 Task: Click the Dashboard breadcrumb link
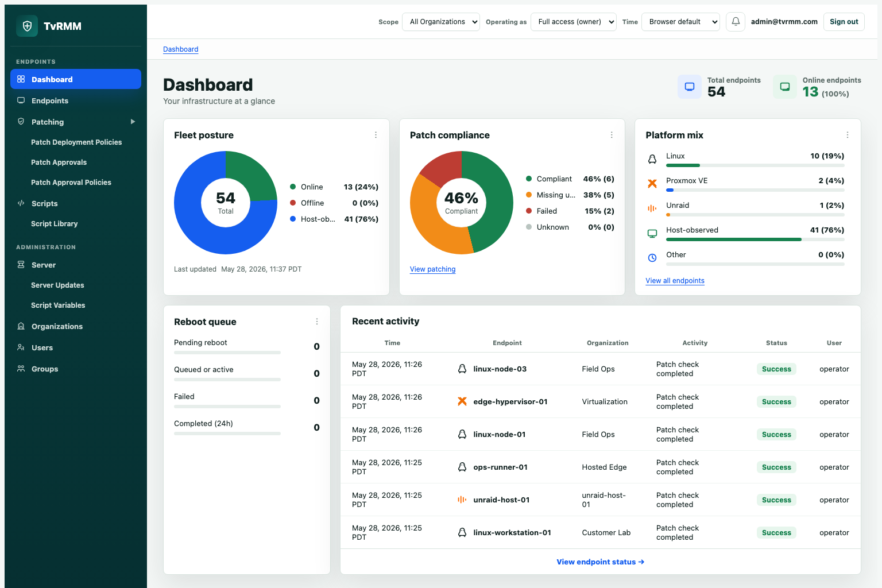click(181, 49)
